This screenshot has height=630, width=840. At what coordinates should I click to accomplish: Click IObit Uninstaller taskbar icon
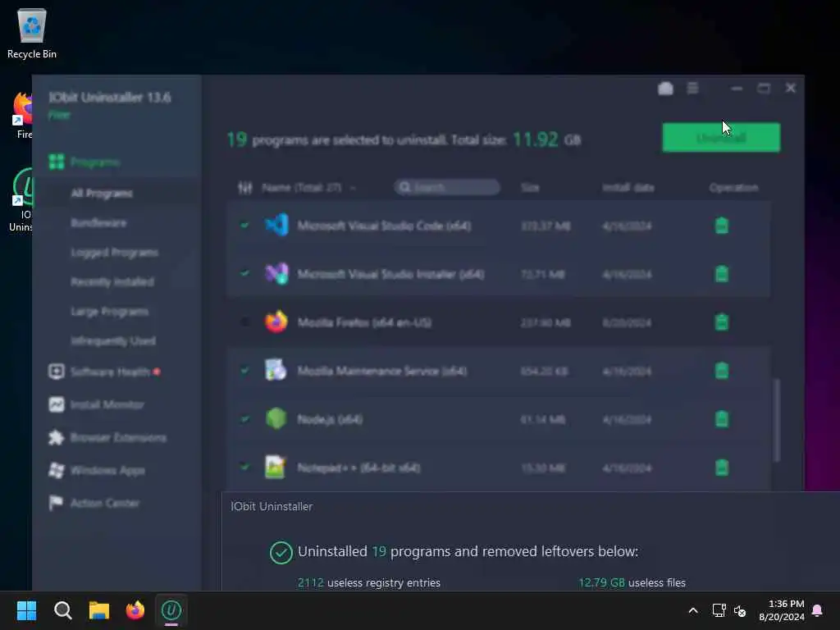click(171, 610)
